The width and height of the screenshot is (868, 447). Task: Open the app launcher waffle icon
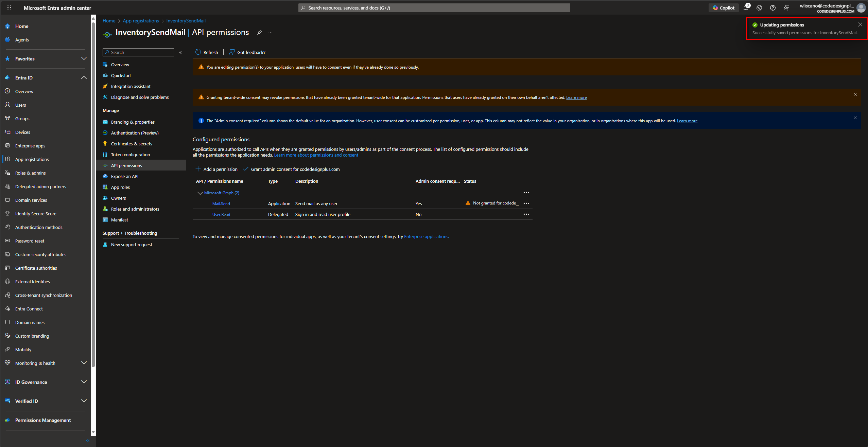click(9, 7)
